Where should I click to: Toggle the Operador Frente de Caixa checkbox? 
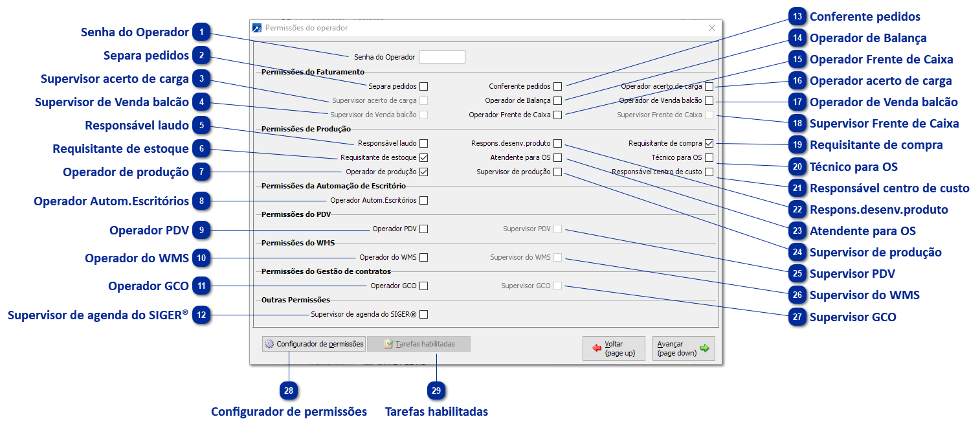click(x=559, y=115)
